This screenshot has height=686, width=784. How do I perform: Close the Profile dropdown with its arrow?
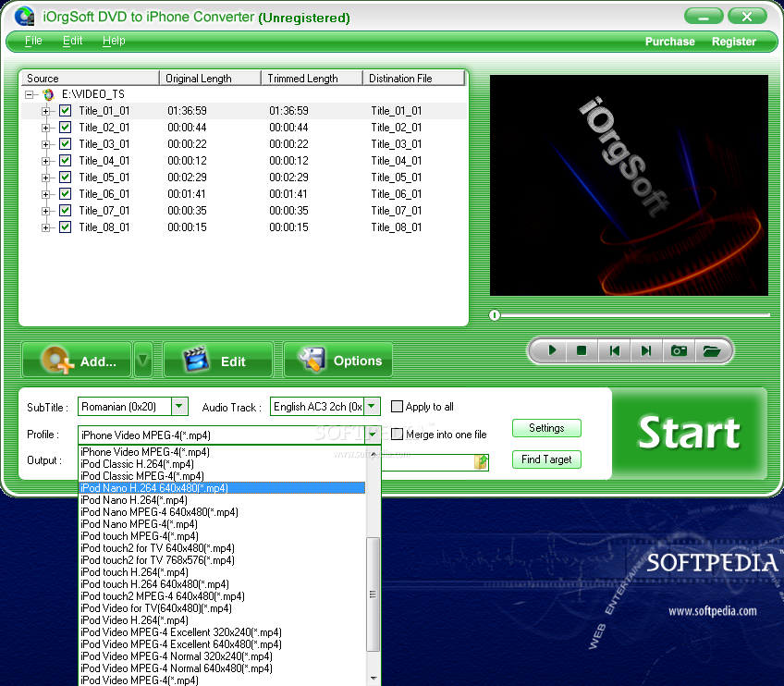point(373,435)
